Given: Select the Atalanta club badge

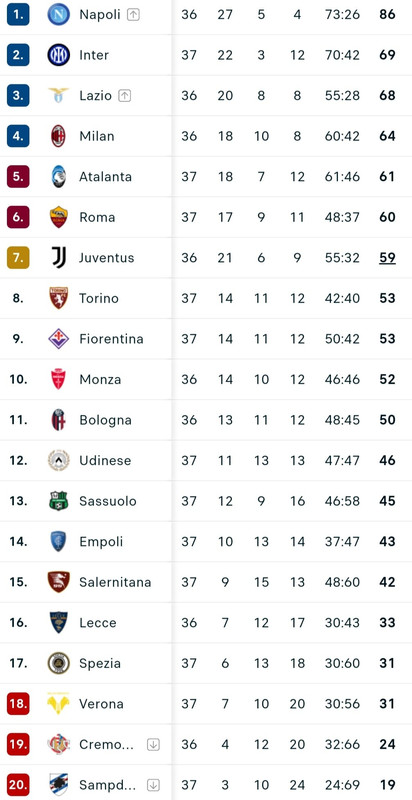Looking at the screenshot, I should (59, 177).
